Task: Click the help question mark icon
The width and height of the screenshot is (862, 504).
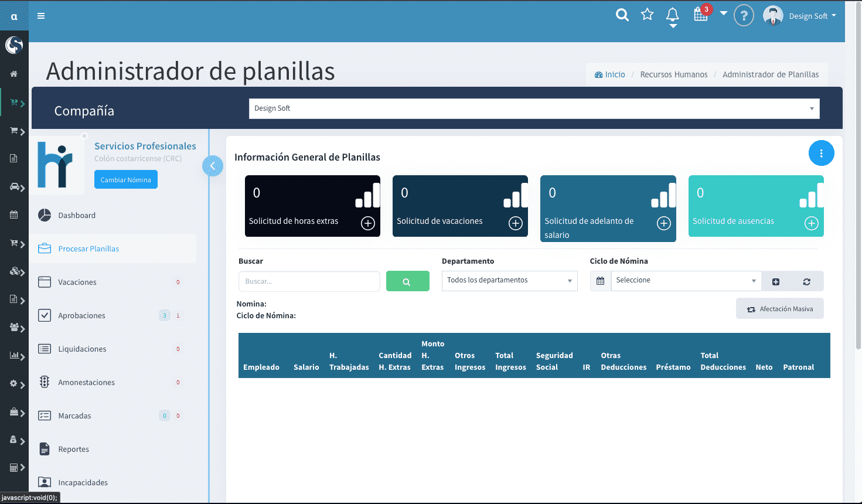Action: [x=744, y=15]
